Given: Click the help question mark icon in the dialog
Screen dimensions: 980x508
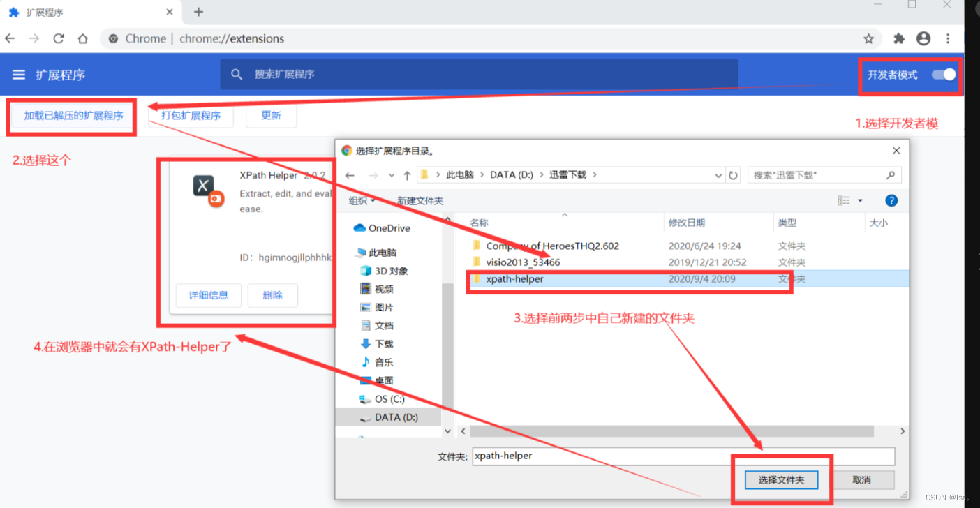Looking at the screenshot, I should [x=891, y=200].
